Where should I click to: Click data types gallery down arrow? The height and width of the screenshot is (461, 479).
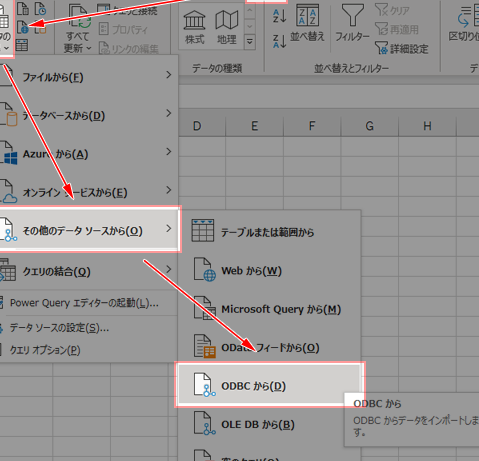coord(250,26)
